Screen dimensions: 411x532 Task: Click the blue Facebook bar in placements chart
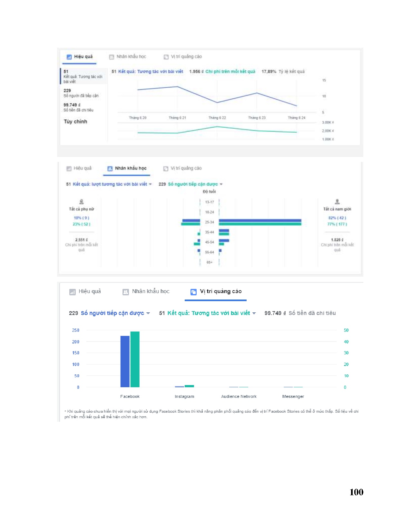tap(125, 361)
